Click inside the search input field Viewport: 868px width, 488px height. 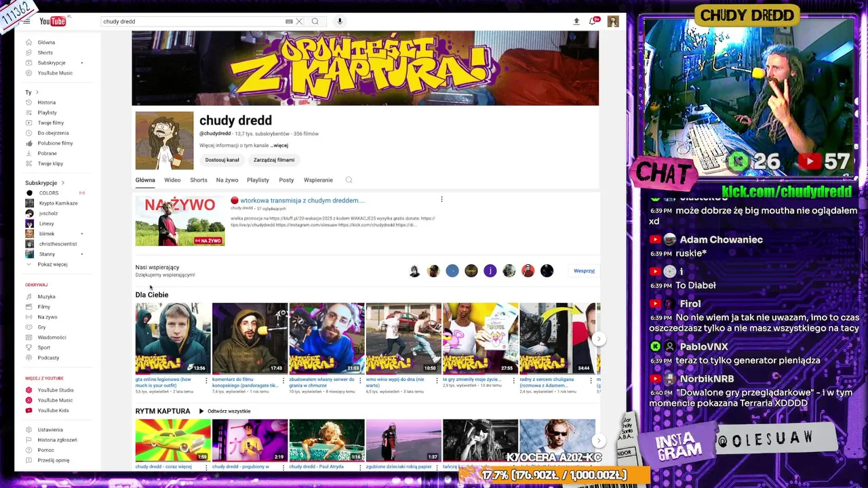(x=193, y=22)
